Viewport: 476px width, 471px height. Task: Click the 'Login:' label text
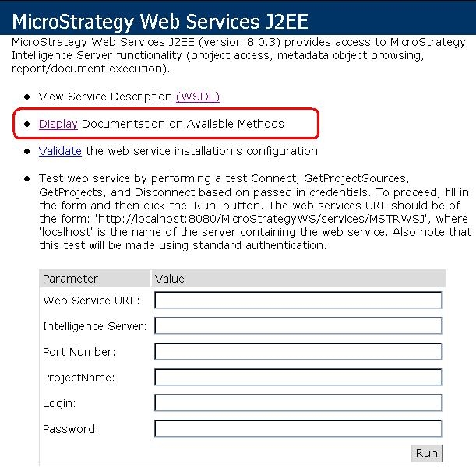[x=59, y=403]
